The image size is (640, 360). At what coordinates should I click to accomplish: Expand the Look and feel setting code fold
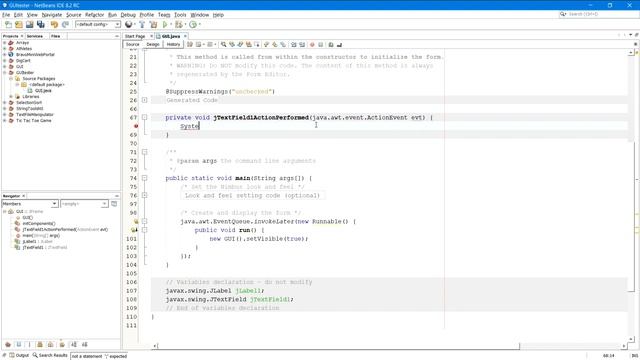(x=144, y=196)
